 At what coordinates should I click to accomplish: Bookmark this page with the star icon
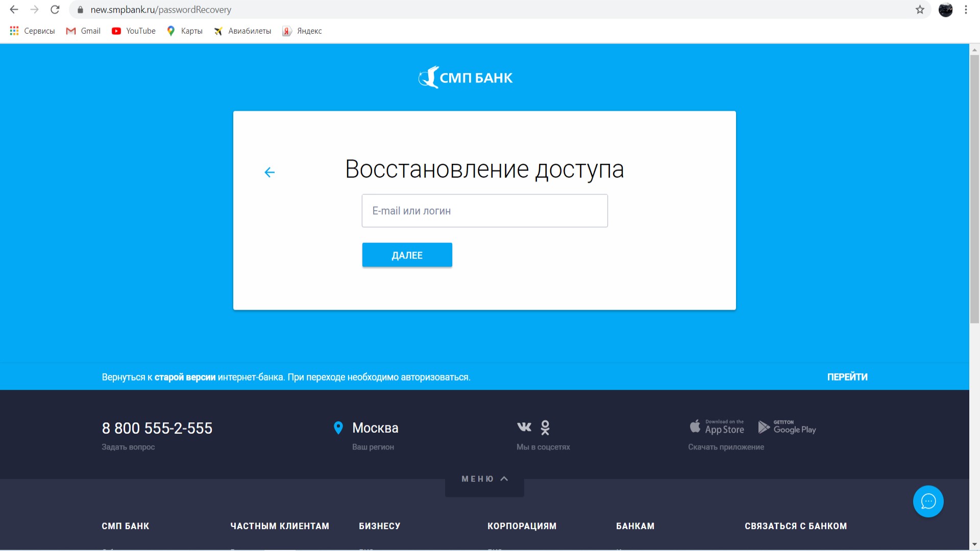(920, 10)
